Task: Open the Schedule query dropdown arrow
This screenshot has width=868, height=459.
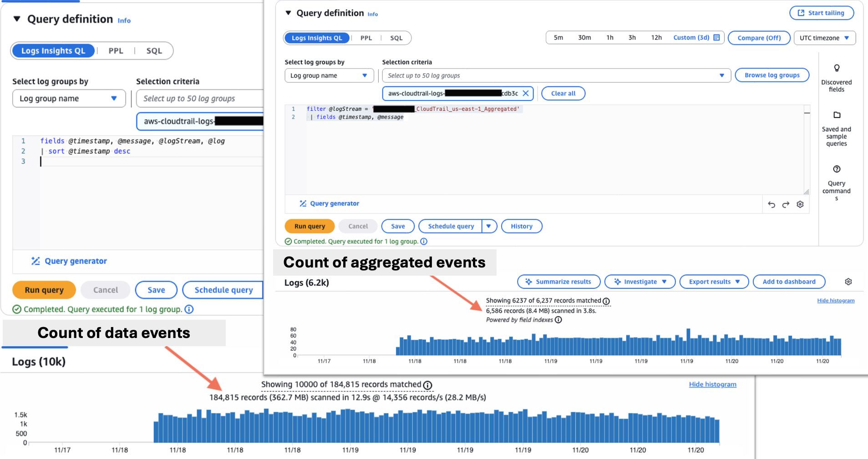Action: 489,226
